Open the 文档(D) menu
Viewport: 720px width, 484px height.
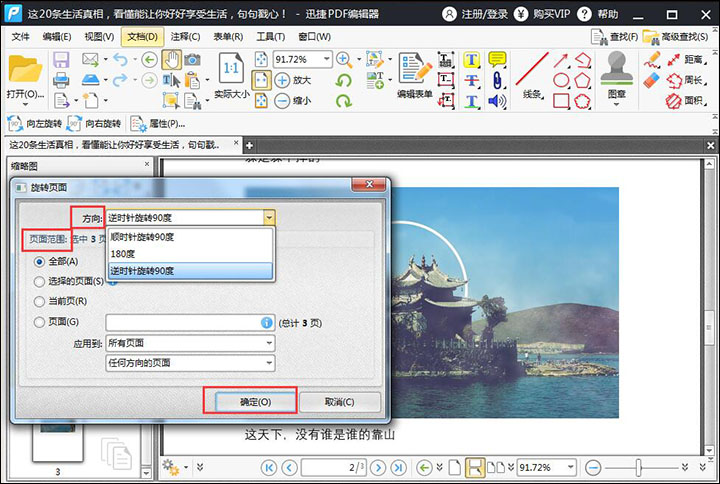pyautogui.click(x=141, y=36)
